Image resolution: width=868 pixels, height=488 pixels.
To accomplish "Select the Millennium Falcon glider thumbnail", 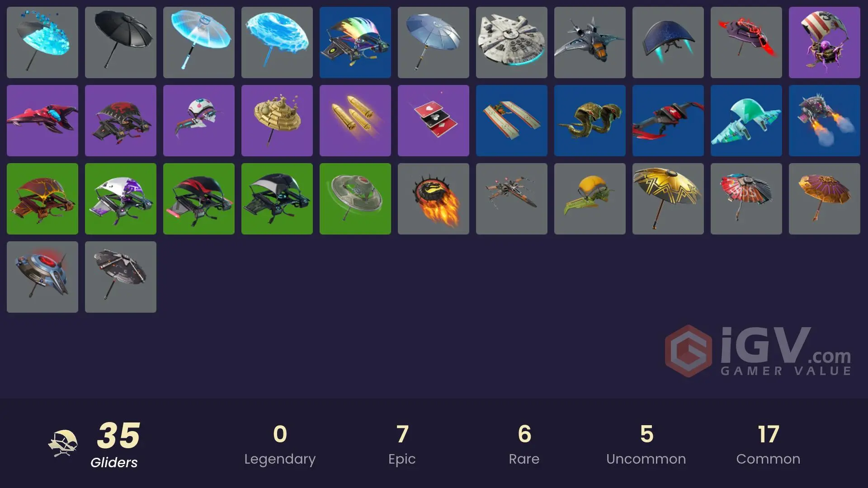I will [511, 42].
